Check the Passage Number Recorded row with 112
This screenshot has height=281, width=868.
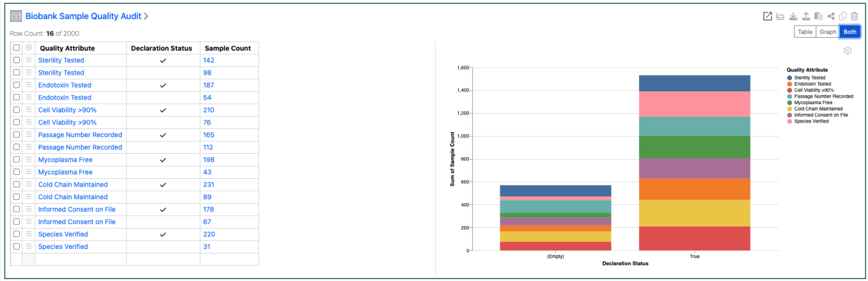point(17,148)
